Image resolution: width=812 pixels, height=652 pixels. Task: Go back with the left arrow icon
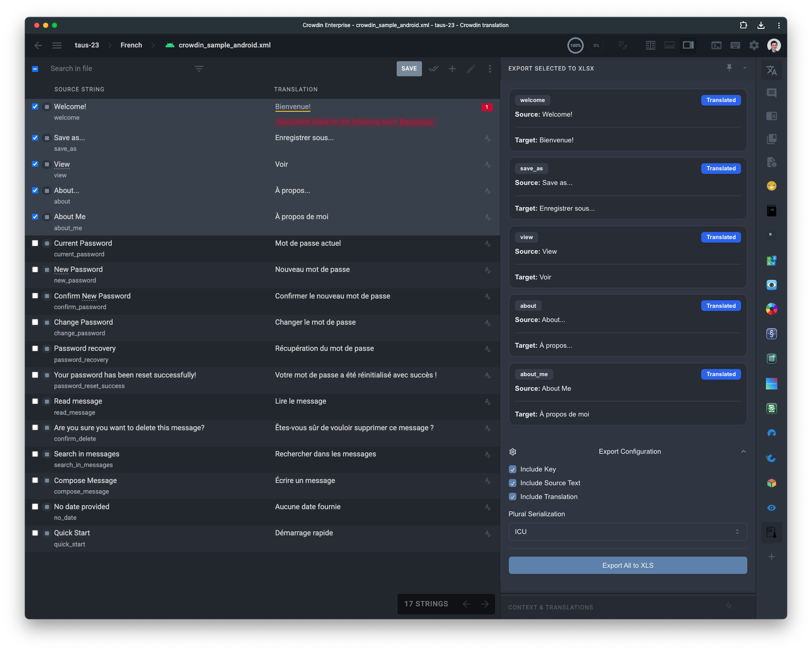click(38, 45)
